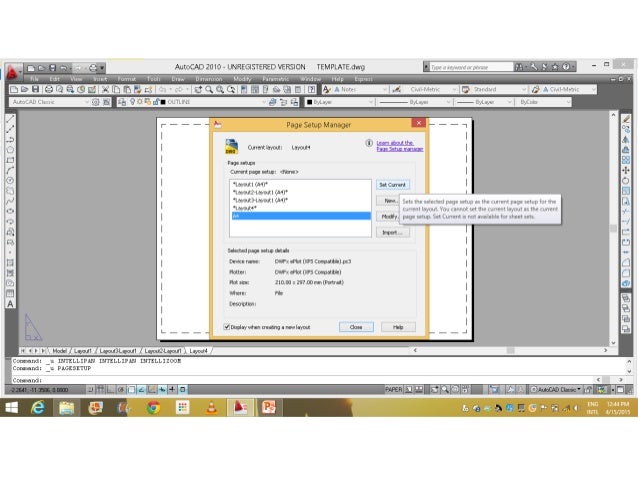This screenshot has height=479, width=638.
Task: Select the Pan realtime tool
Action: tap(198, 89)
